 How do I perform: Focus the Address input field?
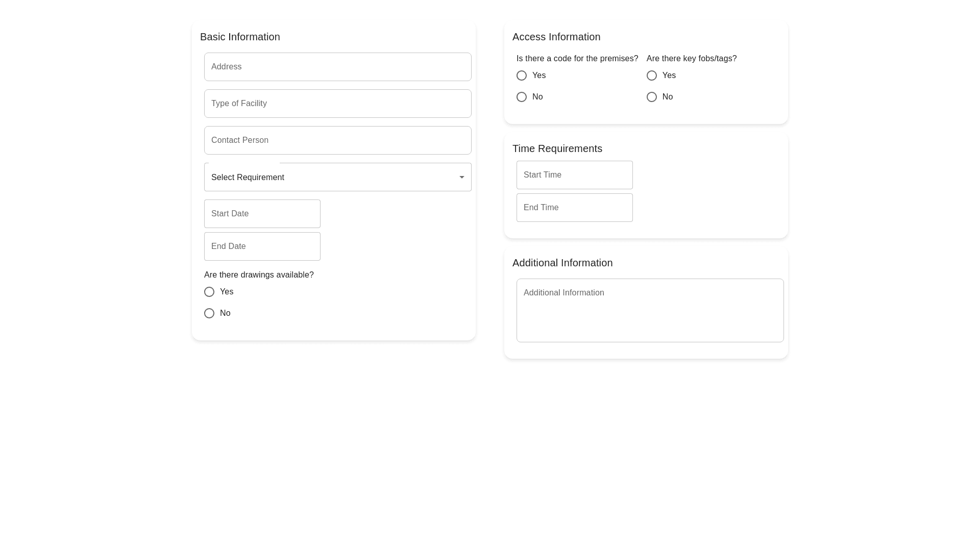click(x=337, y=67)
